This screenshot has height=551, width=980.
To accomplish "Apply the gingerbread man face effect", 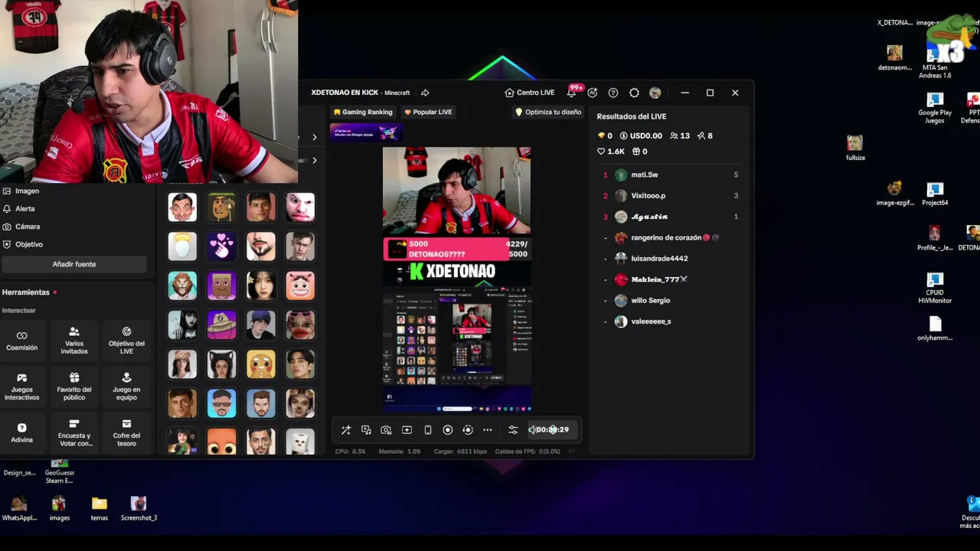I will coord(261,364).
